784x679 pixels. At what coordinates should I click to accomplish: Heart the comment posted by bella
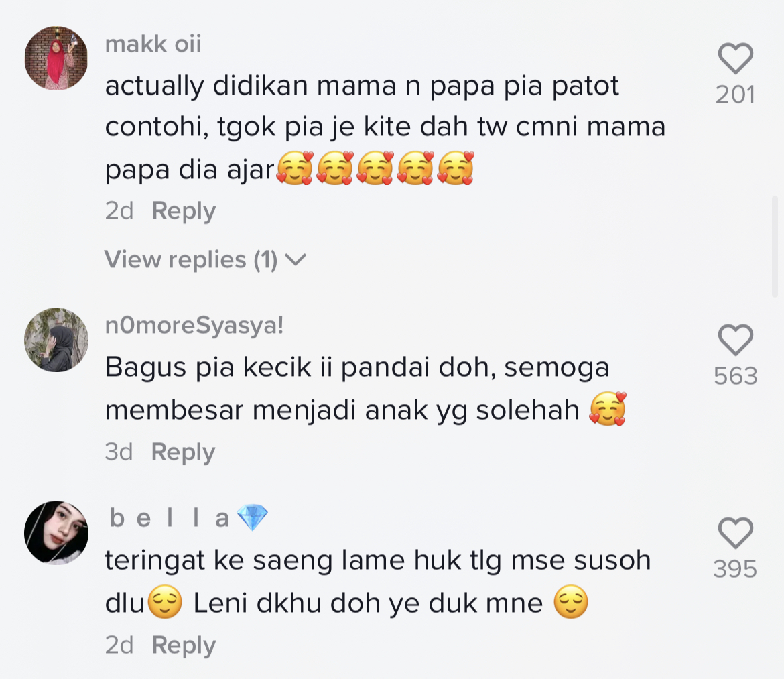[735, 534]
